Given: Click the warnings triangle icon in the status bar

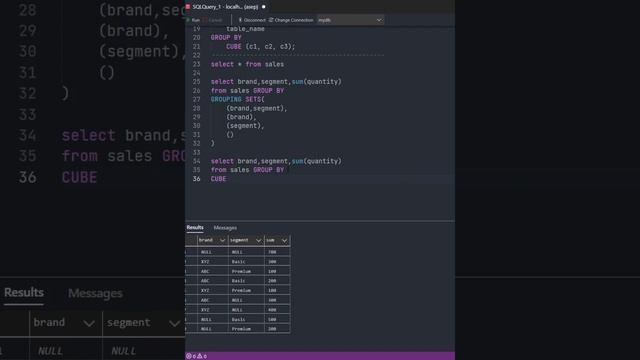Looking at the screenshot, I should click(200, 356).
